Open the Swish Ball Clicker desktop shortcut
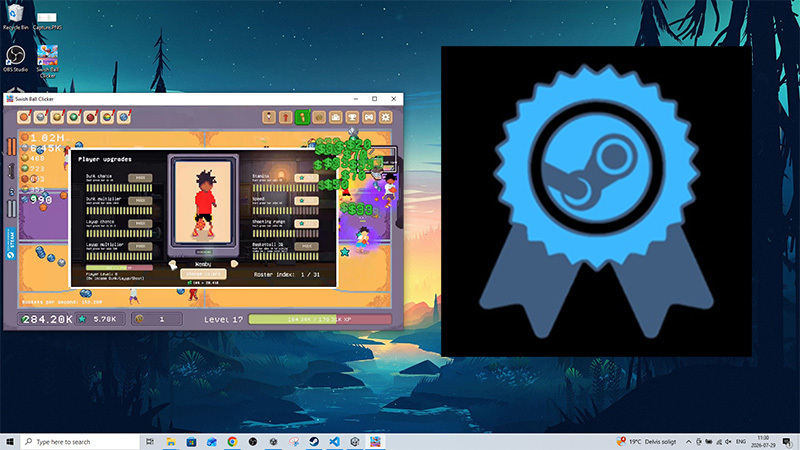This screenshot has width=800, height=450. click(x=47, y=61)
